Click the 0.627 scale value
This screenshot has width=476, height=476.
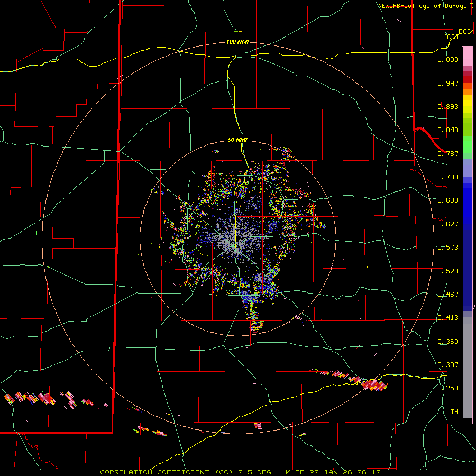[448, 224]
